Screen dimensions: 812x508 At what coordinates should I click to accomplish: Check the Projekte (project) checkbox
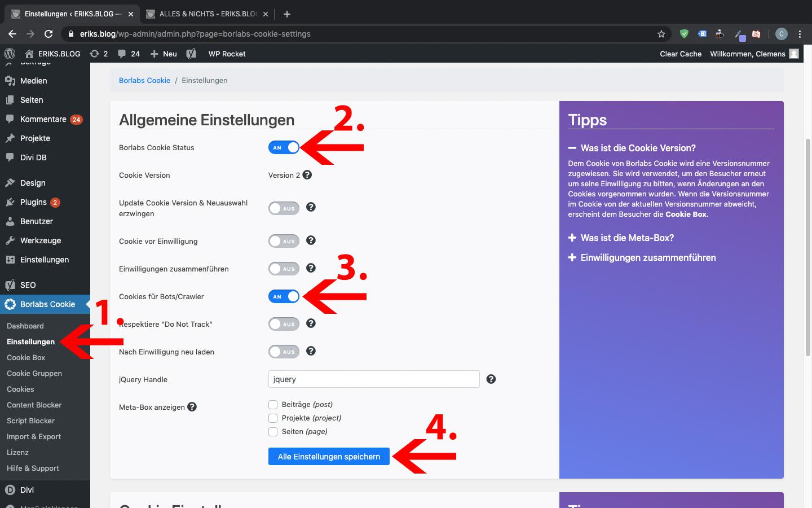coord(273,418)
